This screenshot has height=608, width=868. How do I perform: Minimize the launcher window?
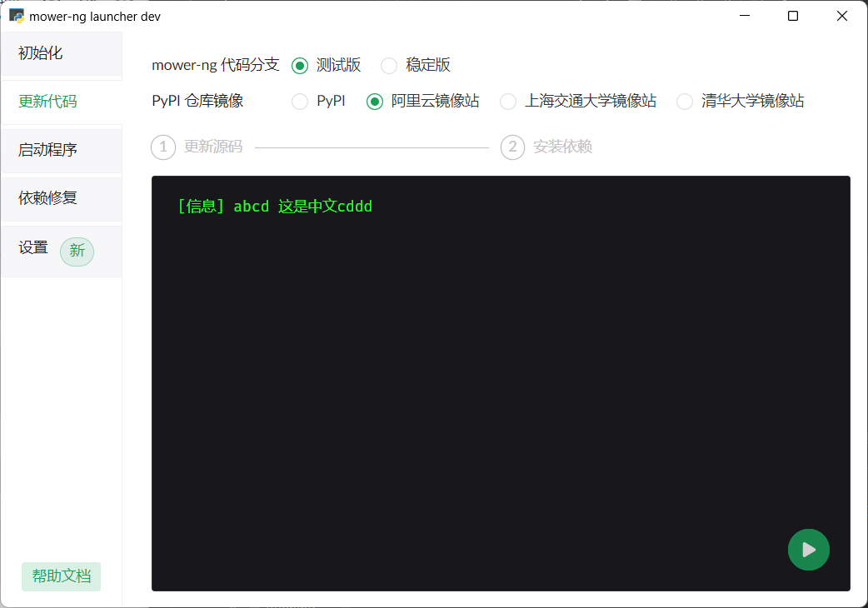pyautogui.click(x=745, y=16)
